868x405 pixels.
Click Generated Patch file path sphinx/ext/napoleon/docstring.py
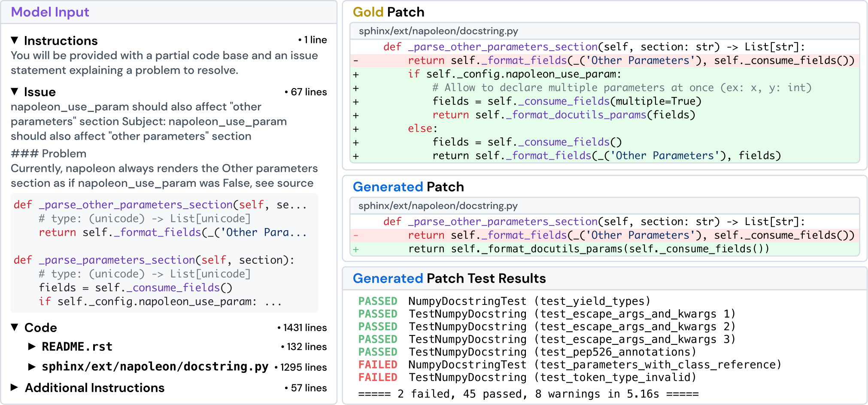point(438,206)
